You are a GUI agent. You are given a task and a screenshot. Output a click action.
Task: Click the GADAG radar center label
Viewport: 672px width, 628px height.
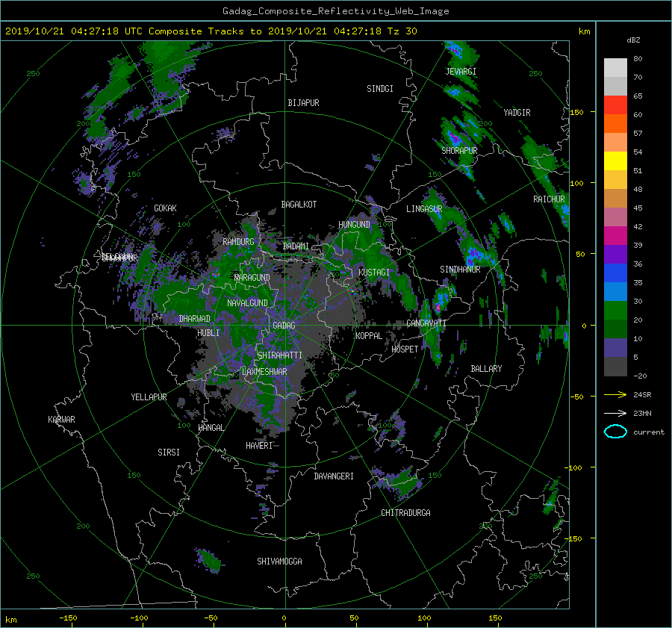pos(284,326)
